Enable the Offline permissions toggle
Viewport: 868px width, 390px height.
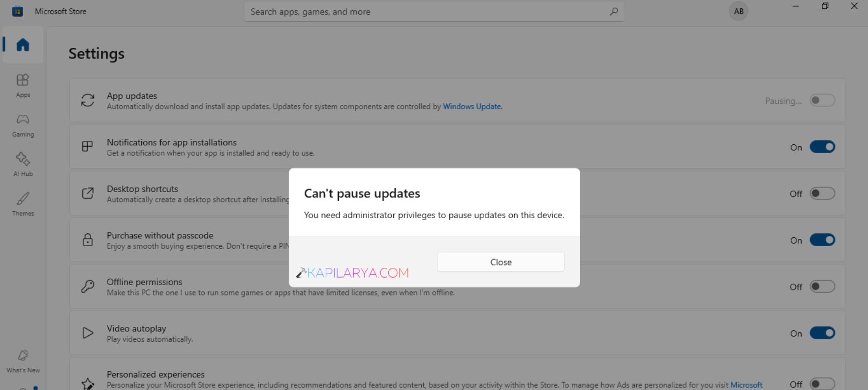click(822, 287)
